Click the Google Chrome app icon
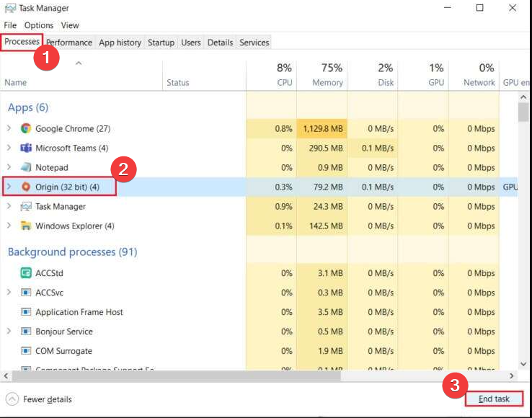 (26, 128)
